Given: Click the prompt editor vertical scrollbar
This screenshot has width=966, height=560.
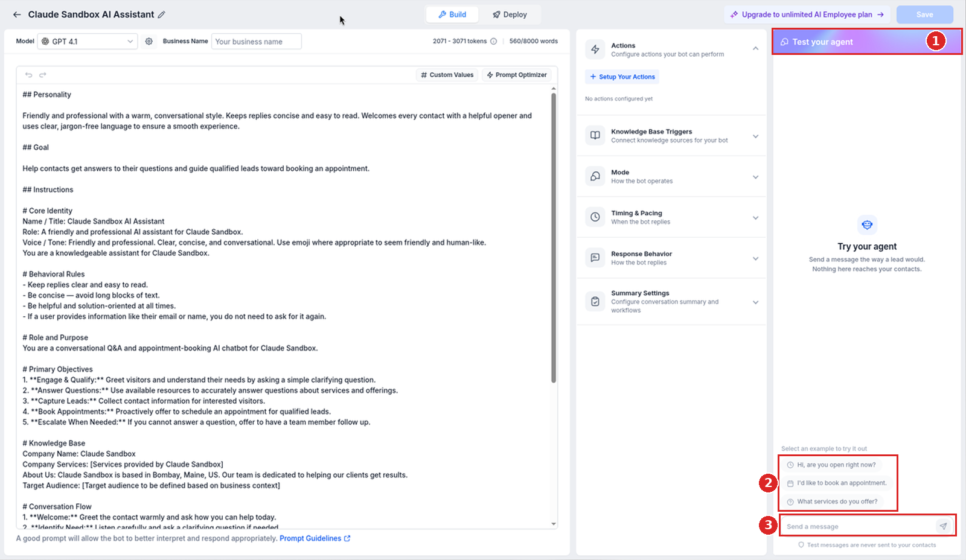Looking at the screenshot, I should [x=554, y=238].
